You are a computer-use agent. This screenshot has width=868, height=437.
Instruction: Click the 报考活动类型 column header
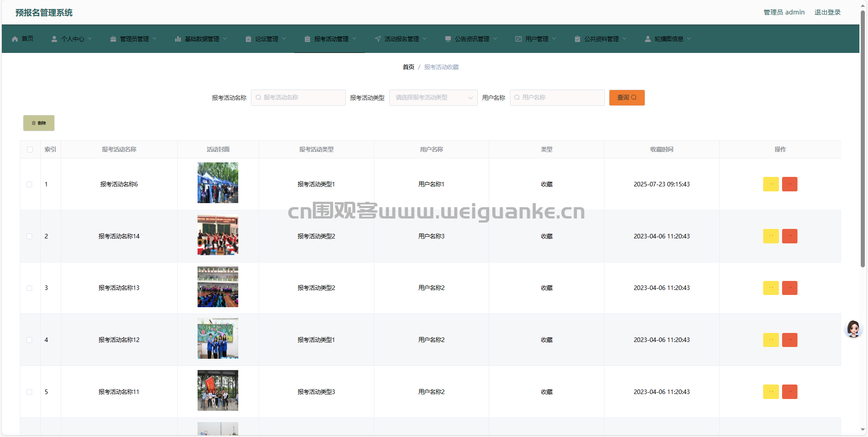pyautogui.click(x=316, y=149)
